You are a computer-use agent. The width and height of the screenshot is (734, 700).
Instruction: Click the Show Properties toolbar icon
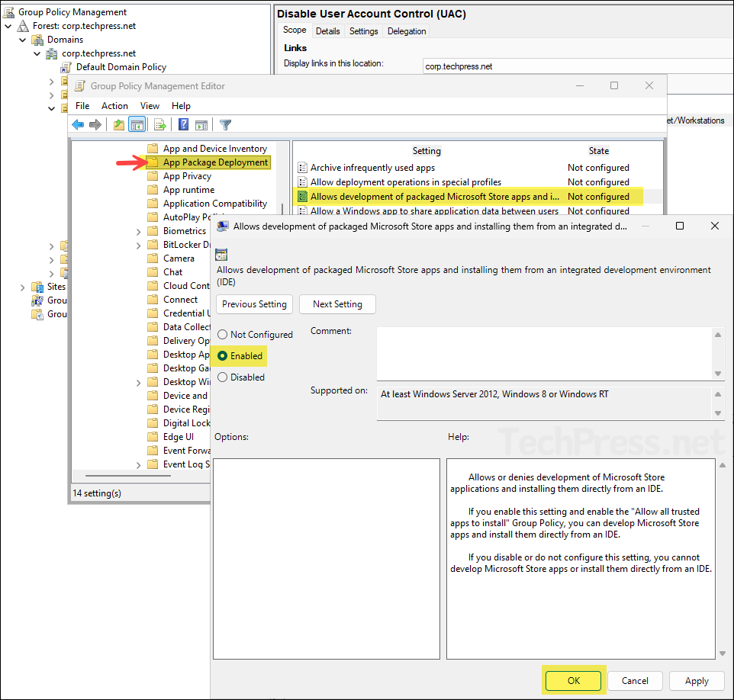click(x=202, y=124)
